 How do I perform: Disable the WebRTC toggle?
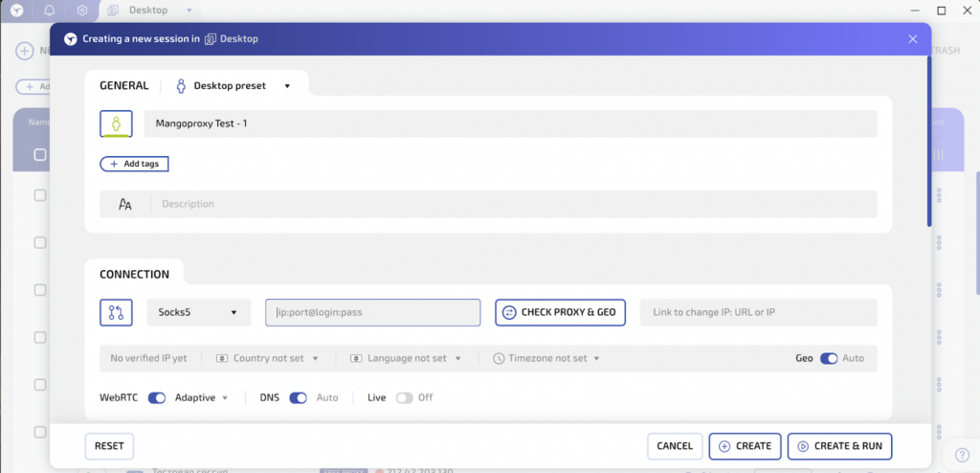click(157, 397)
